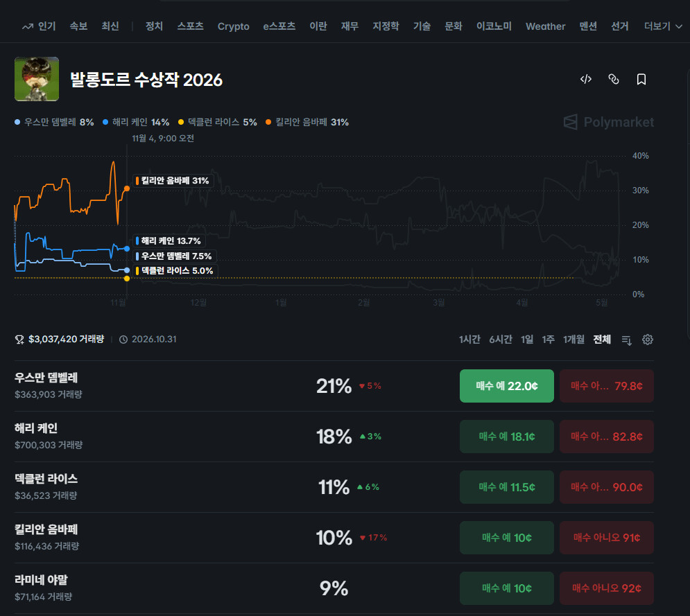This screenshot has width=690, height=616.
Task: Set chart range to 1시간
Action: tap(469, 340)
